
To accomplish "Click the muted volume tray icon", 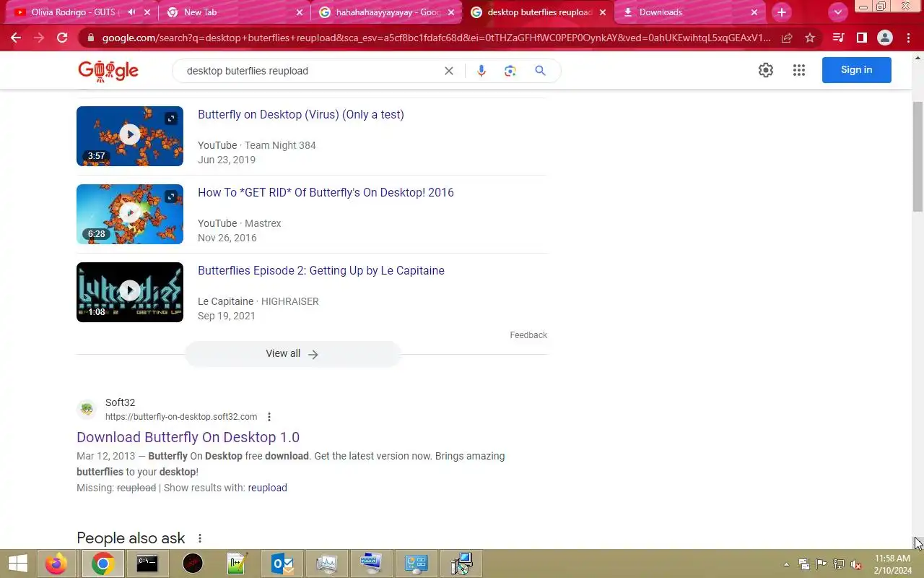I will tap(856, 564).
